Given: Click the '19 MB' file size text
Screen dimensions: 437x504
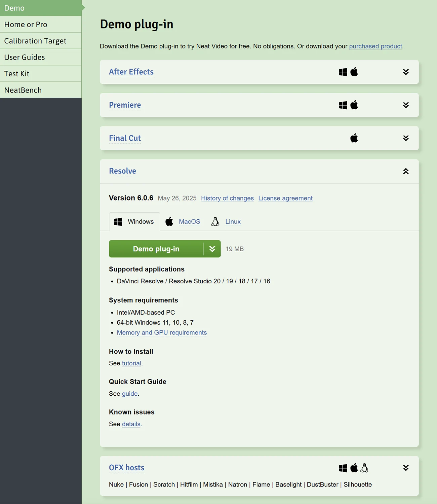Looking at the screenshot, I should (235, 249).
